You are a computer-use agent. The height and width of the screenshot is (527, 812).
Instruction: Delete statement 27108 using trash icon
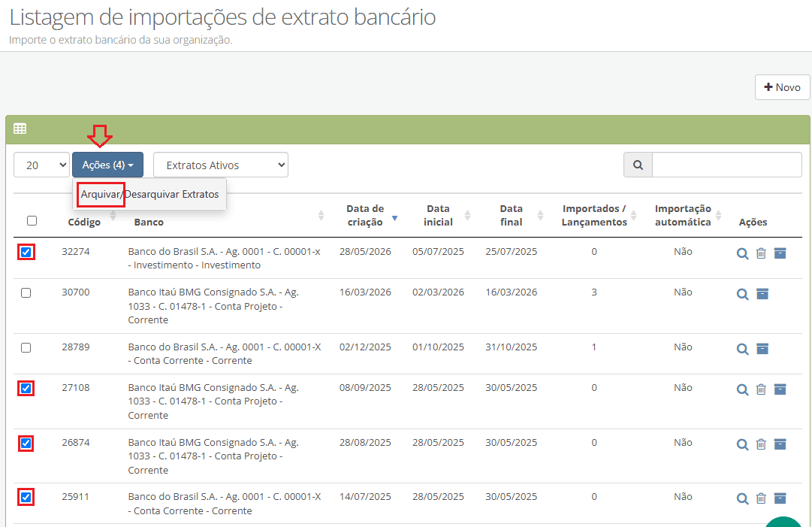tap(761, 389)
